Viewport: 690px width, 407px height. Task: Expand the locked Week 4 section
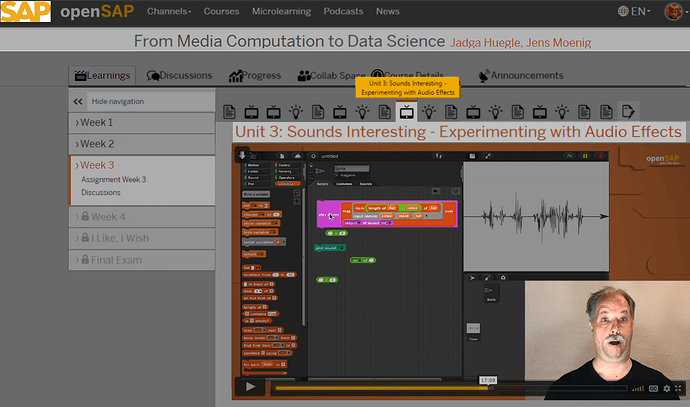(x=142, y=217)
